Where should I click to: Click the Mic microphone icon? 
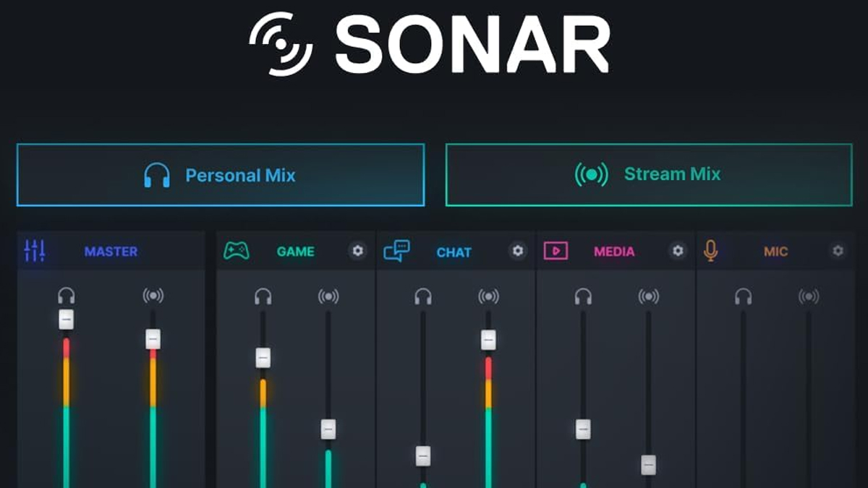click(x=711, y=251)
